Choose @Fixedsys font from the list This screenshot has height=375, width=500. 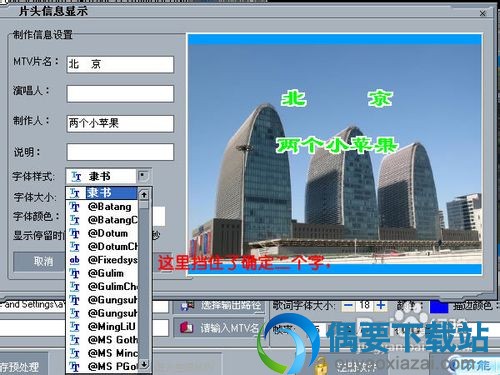point(101,260)
